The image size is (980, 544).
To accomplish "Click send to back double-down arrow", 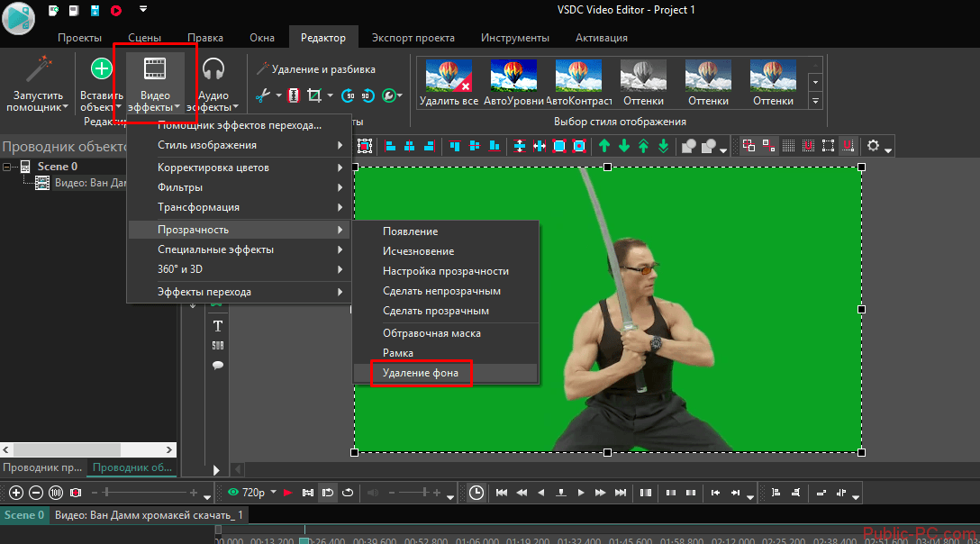I will (663, 146).
